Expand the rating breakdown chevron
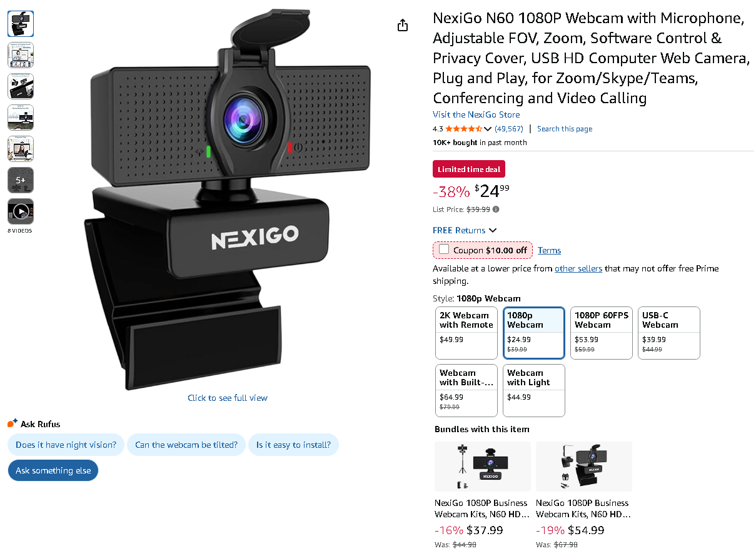756x551 pixels. coord(488,129)
